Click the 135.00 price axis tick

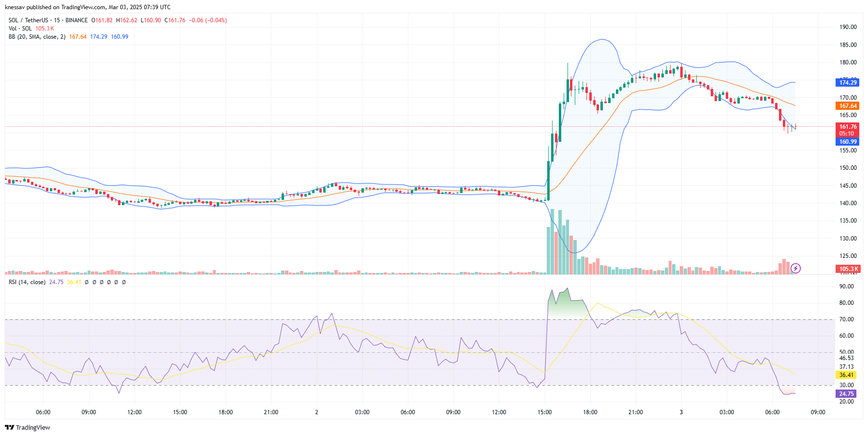[848, 221]
